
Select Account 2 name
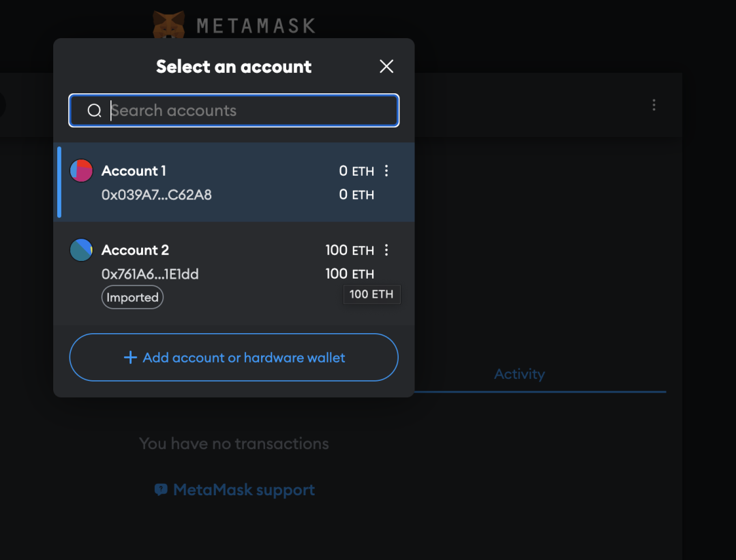tap(135, 250)
